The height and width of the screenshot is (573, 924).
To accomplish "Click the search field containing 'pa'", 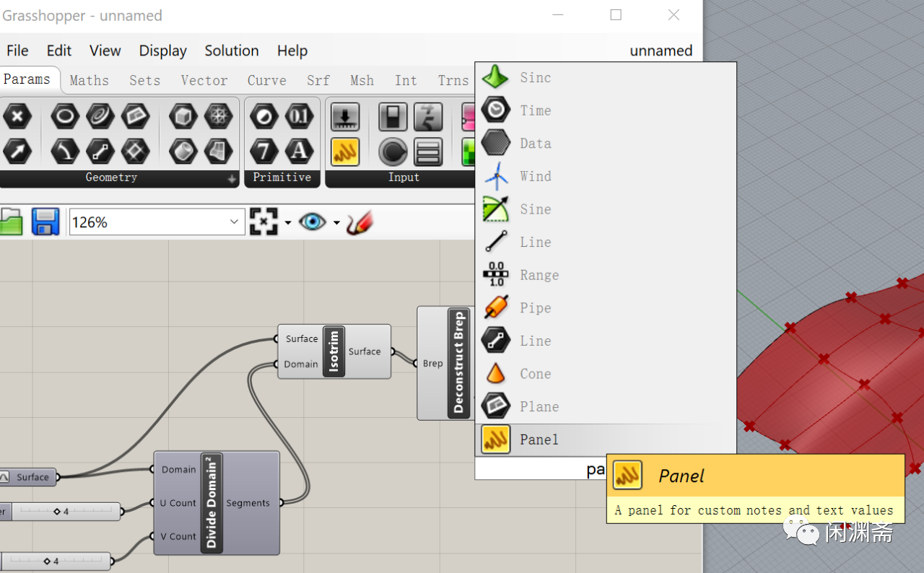I will [541, 469].
